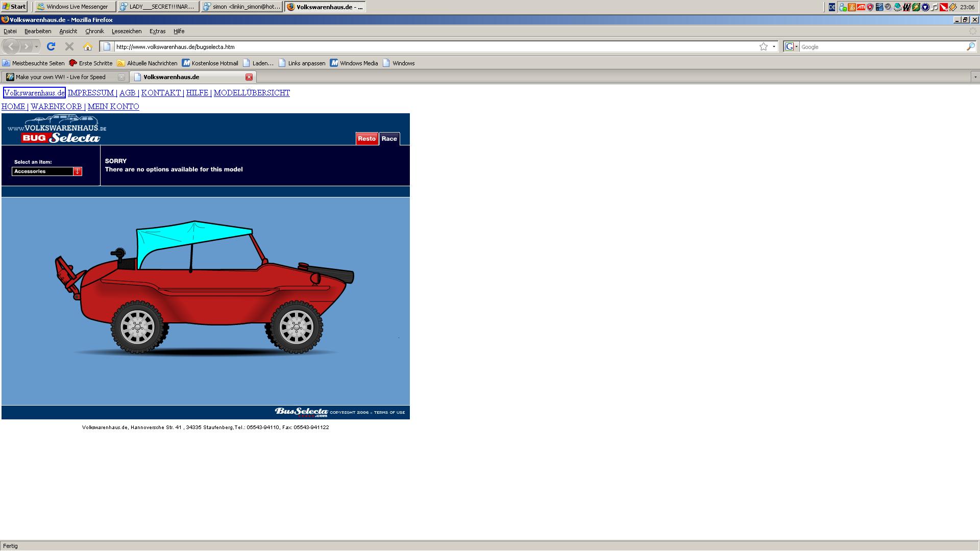The image size is (980, 551).
Task: Open the Chronik menu
Action: tap(94, 31)
